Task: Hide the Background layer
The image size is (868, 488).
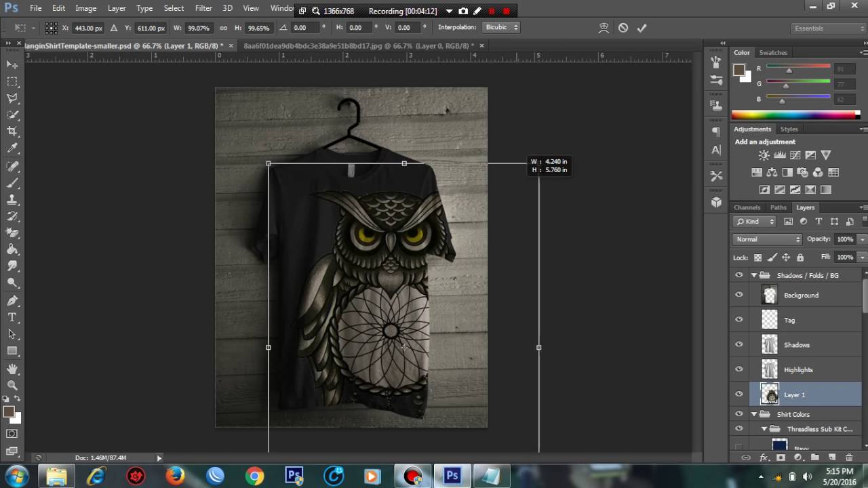Action: [739, 295]
